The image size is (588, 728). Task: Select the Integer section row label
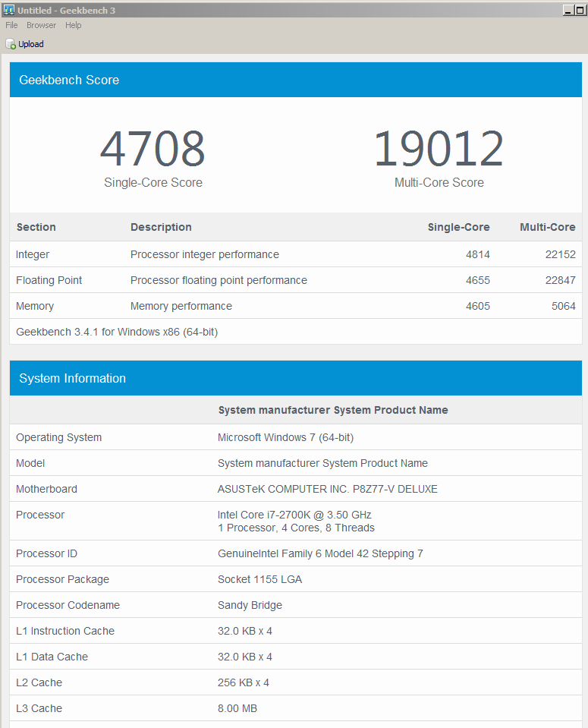33,254
